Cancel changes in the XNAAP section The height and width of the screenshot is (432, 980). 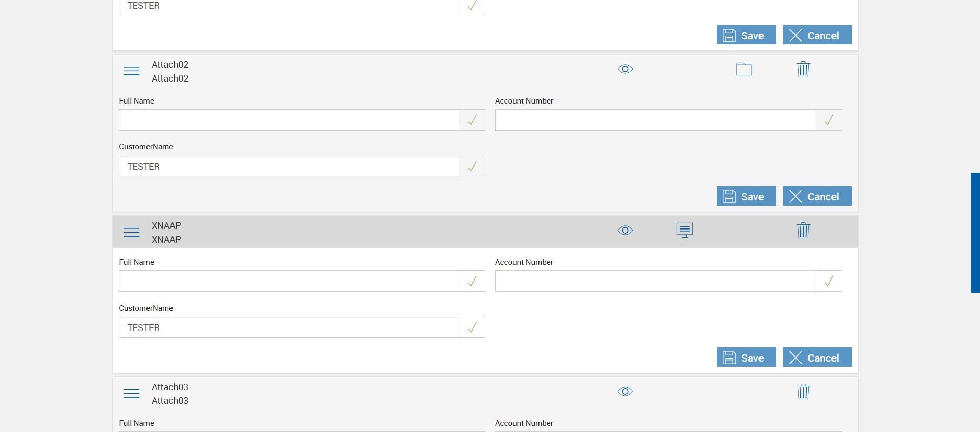(x=817, y=358)
